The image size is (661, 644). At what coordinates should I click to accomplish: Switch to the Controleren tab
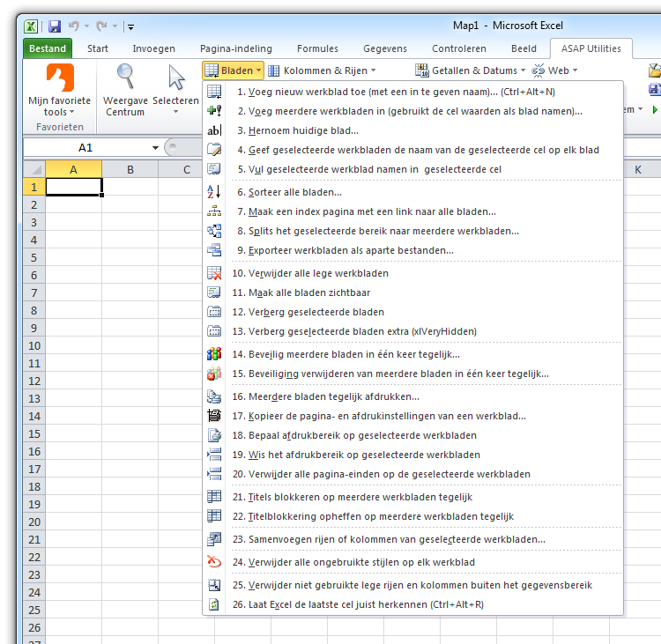pyautogui.click(x=458, y=48)
